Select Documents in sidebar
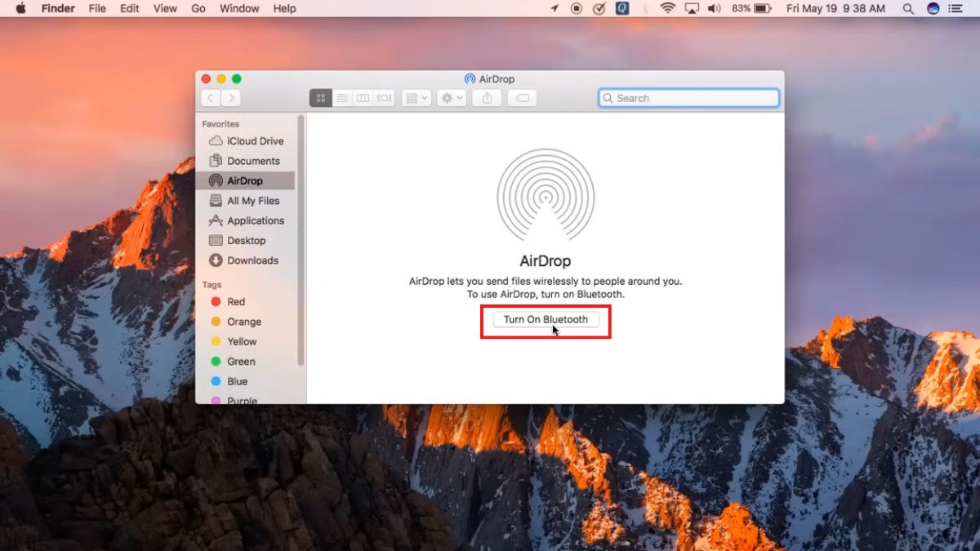Viewport: 980px width, 551px height. (x=246, y=161)
